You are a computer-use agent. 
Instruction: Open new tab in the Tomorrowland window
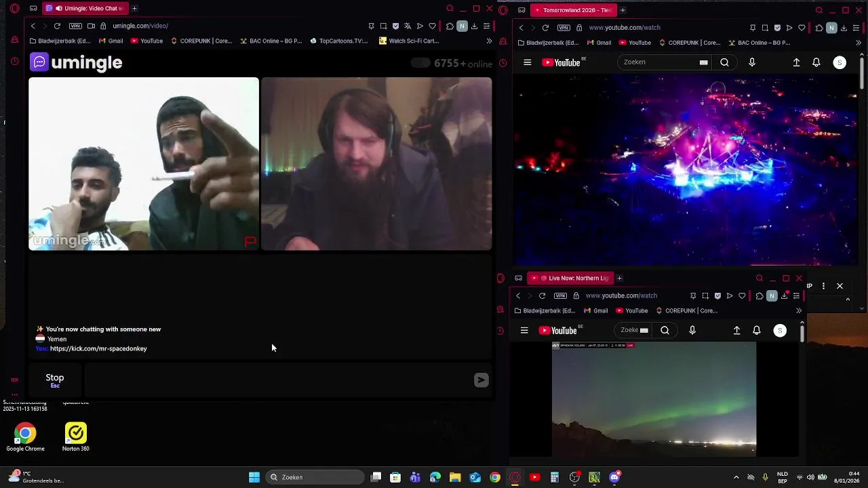pos(623,10)
